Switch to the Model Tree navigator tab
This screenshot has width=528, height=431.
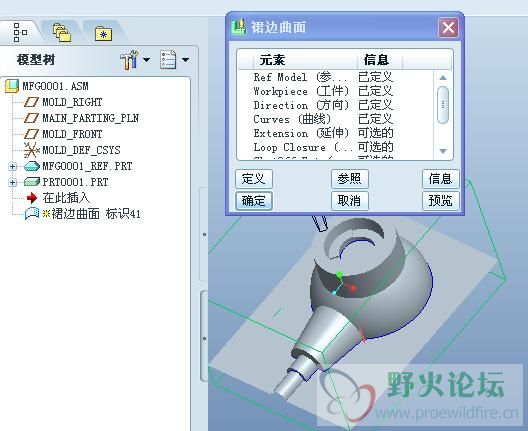(20, 32)
